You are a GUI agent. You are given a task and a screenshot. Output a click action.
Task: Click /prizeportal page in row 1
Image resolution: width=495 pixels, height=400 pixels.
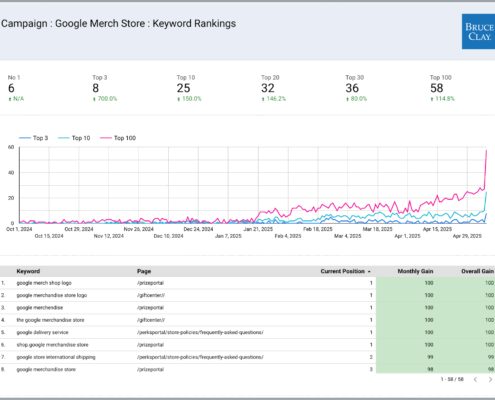150,283
